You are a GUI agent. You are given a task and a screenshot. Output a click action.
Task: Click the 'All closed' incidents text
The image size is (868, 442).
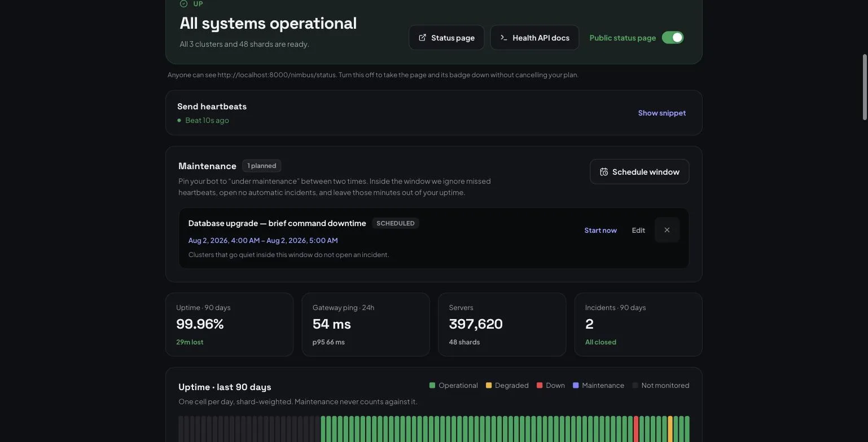click(600, 342)
